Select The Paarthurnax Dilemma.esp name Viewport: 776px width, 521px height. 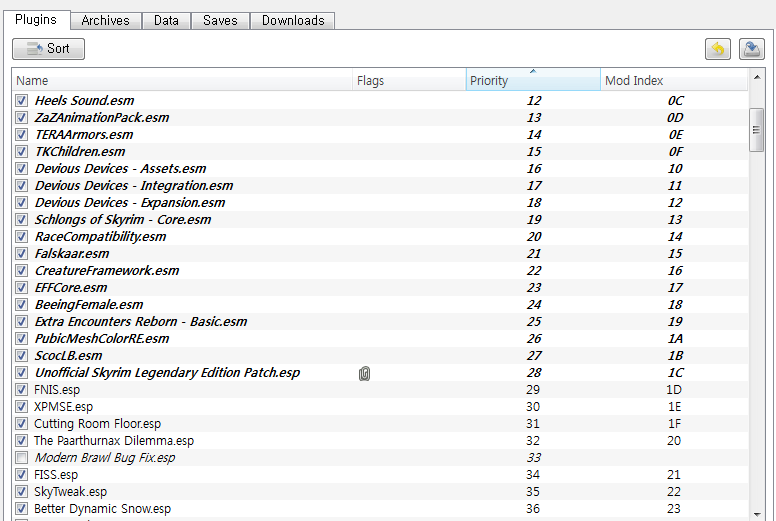click(114, 441)
